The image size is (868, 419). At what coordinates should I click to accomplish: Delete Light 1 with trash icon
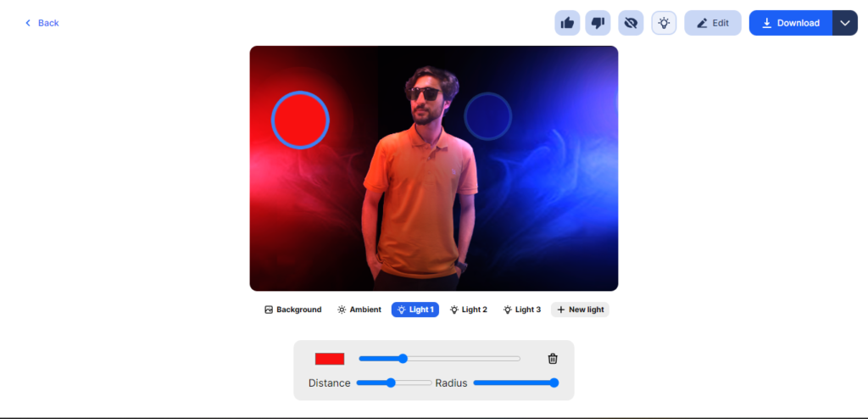tap(553, 359)
